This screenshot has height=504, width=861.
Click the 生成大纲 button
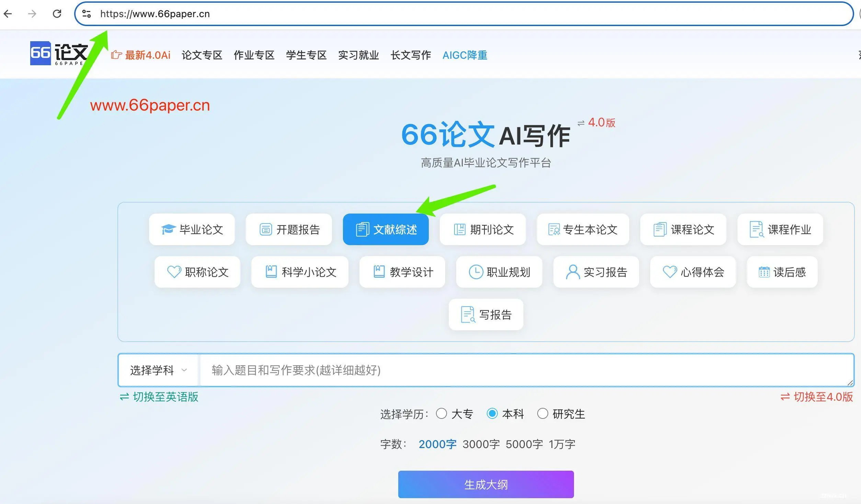(486, 484)
